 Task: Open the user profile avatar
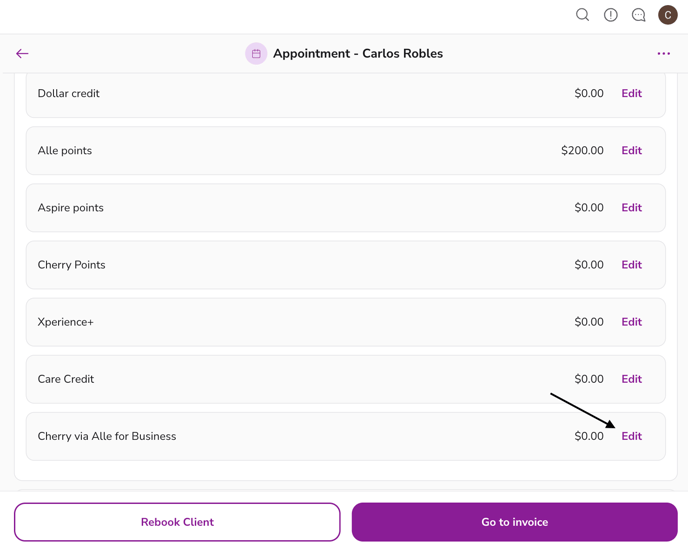[x=667, y=15]
